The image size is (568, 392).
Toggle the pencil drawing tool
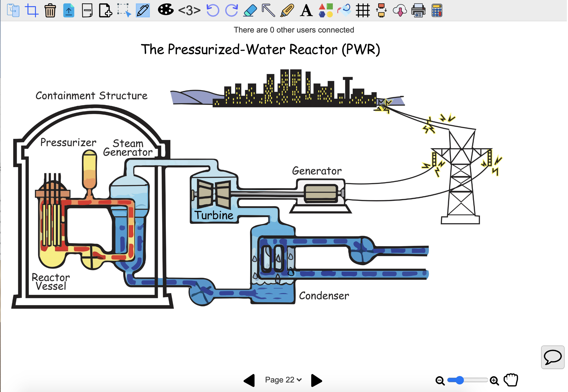143,10
